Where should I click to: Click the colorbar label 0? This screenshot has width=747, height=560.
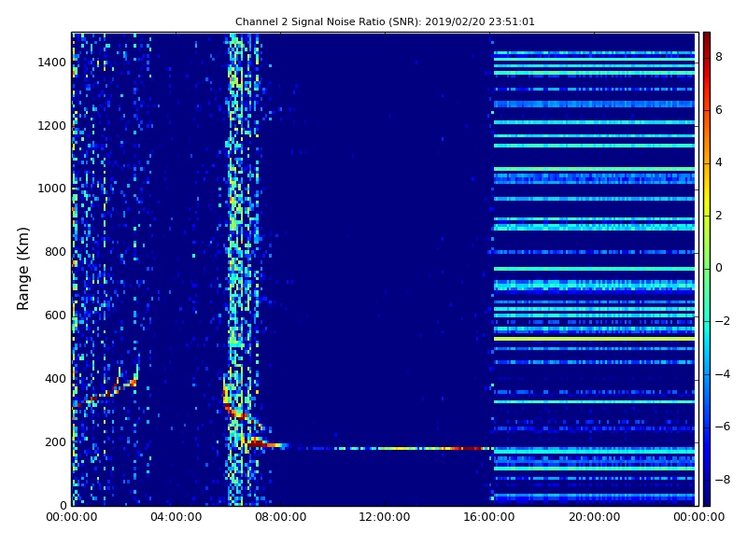click(719, 268)
